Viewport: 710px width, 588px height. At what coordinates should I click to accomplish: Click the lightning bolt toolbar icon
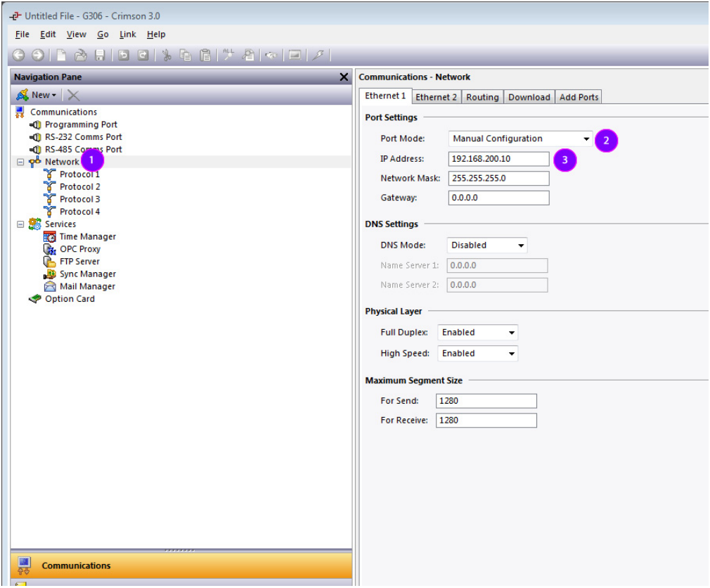pos(318,56)
